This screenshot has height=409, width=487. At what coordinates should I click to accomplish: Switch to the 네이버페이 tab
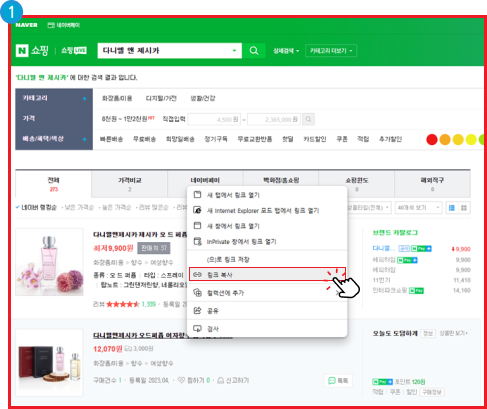coord(205,181)
